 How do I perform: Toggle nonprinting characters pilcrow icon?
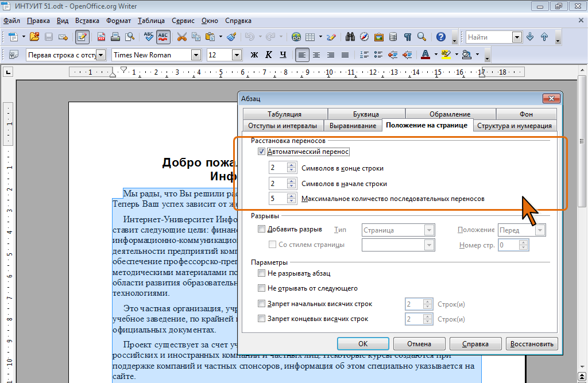[x=407, y=37]
